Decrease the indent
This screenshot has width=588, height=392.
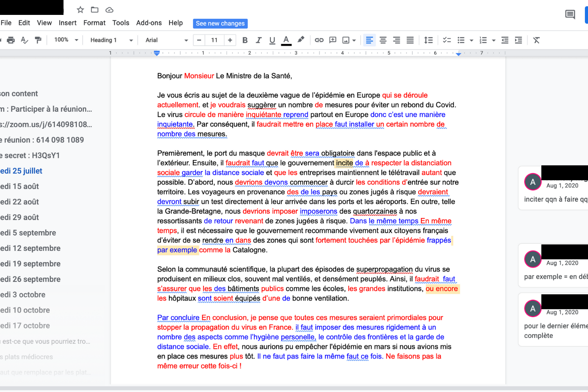coord(505,40)
